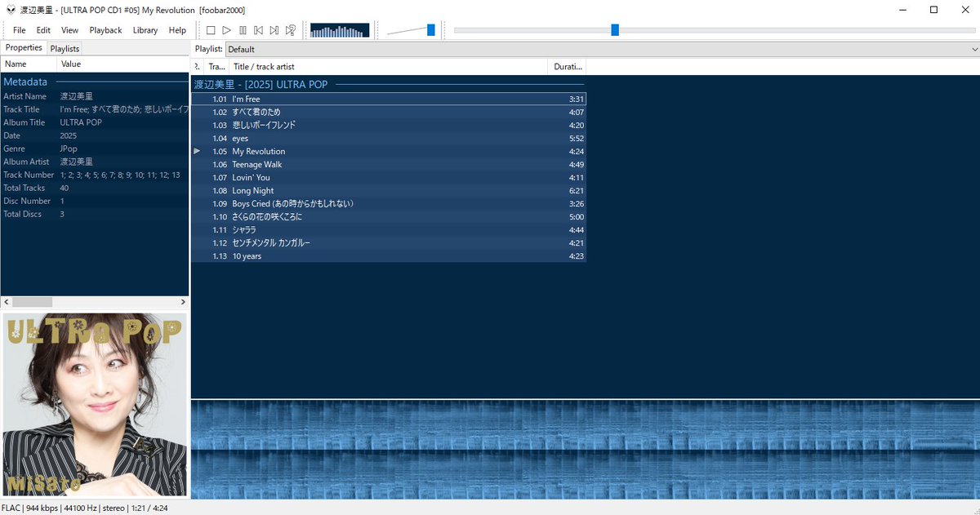Click the Genre value JPop
The width and height of the screenshot is (980, 515).
click(x=69, y=149)
